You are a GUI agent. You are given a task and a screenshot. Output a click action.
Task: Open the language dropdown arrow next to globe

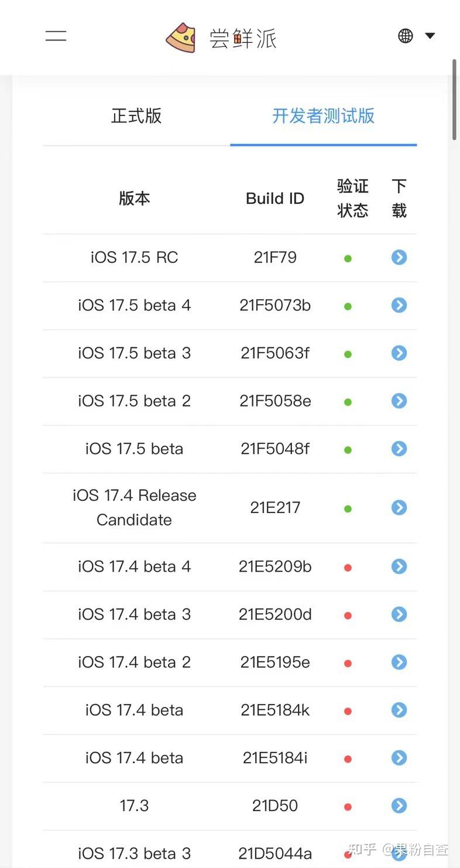[x=430, y=36]
